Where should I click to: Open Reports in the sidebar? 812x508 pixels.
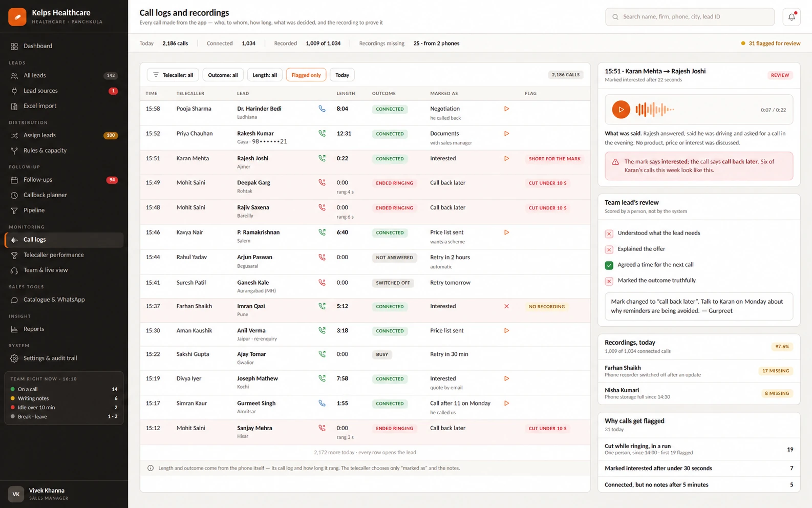(64, 329)
